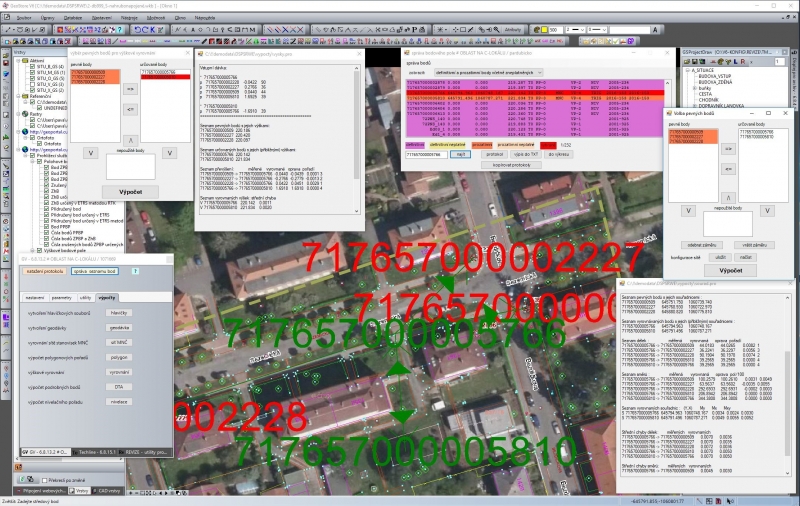Open zobrazit dropdown in správa bodů
The image size is (800, 506).
coord(488,72)
